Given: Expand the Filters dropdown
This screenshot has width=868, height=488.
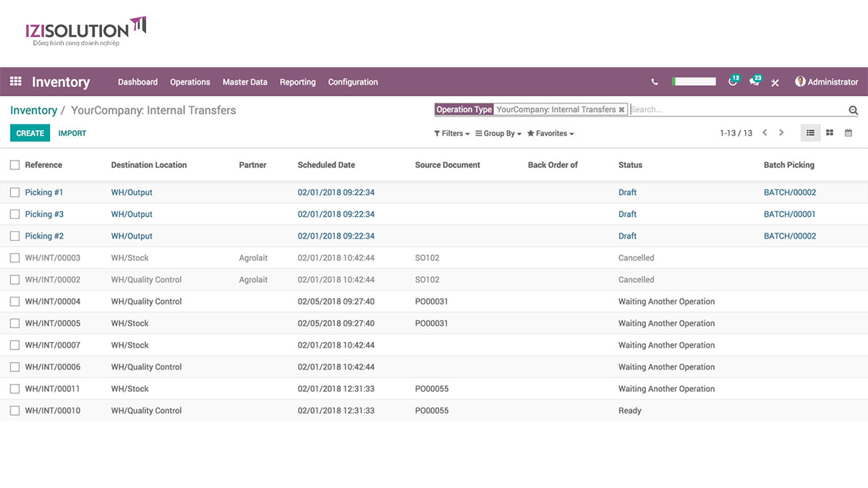Looking at the screenshot, I should tap(451, 134).
